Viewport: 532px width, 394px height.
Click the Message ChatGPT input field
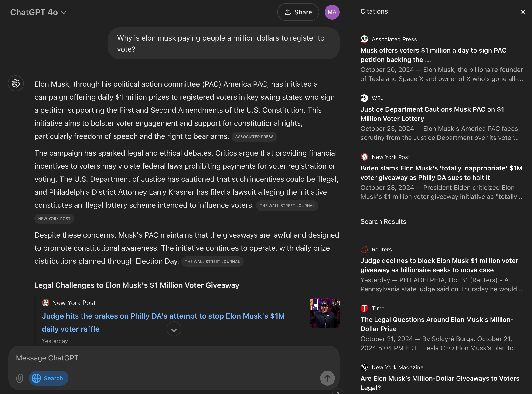tap(167, 358)
